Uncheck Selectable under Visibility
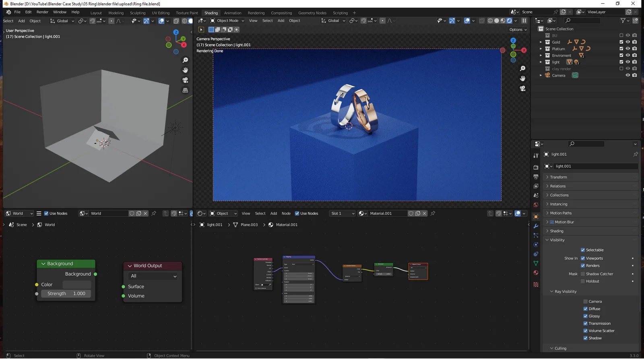Screen dimensions: 644x359 [x=583, y=250]
